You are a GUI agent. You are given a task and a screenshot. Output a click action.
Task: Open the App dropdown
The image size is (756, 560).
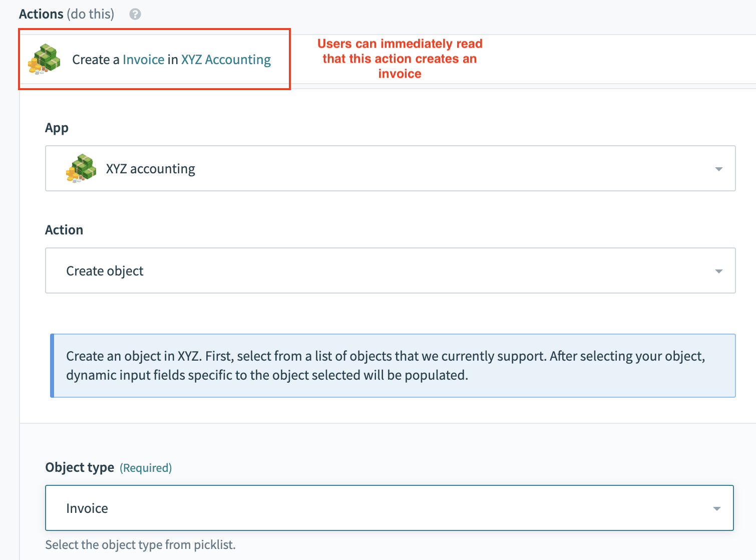[x=391, y=168]
